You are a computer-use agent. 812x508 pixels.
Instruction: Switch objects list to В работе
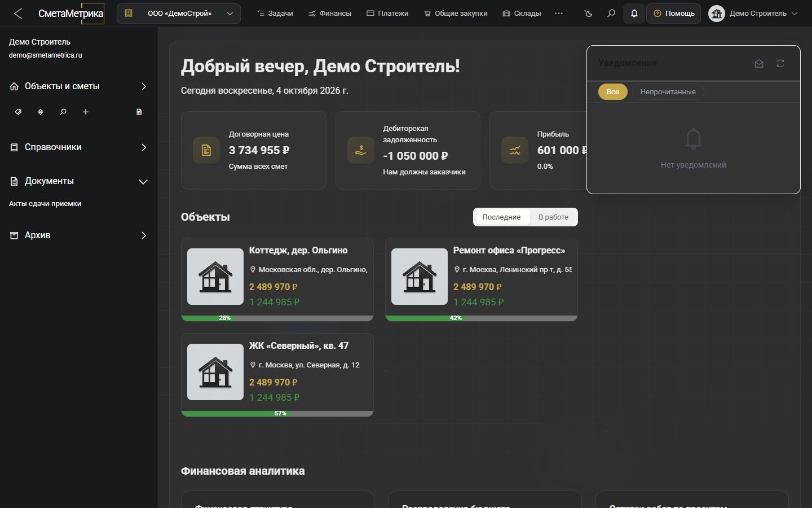click(553, 217)
